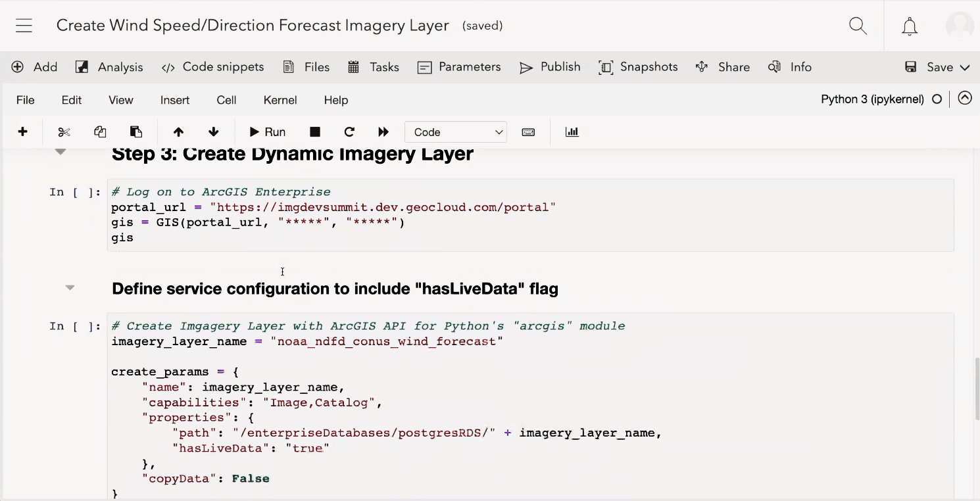This screenshot has height=501, width=980.
Task: Open the Help menu
Action: (x=336, y=100)
